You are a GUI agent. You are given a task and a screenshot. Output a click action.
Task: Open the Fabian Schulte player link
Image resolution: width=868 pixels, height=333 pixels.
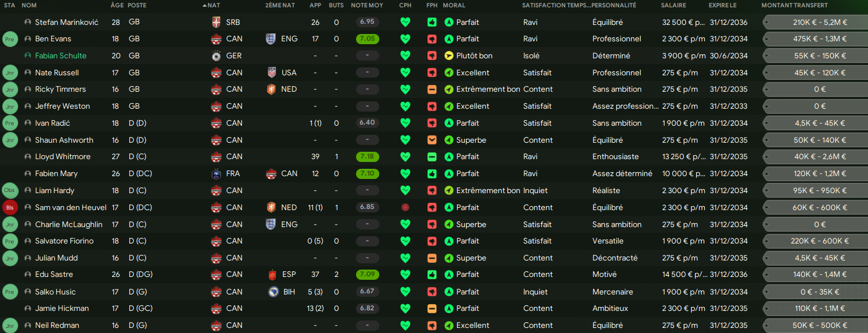click(x=61, y=55)
